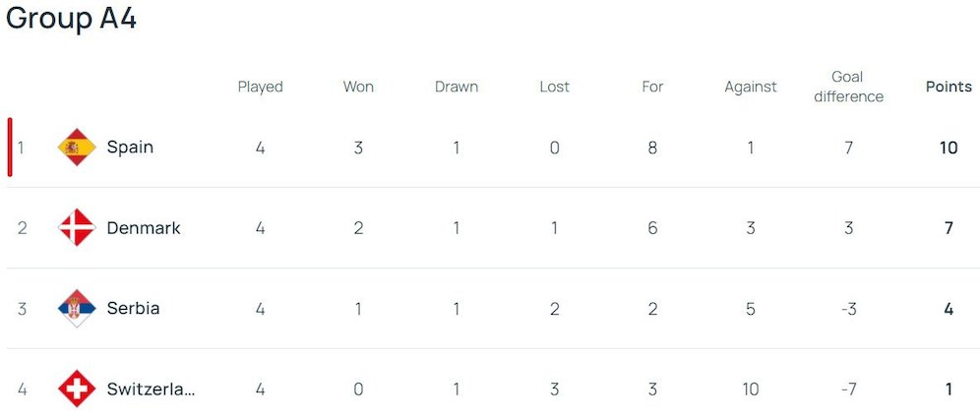980x420 pixels.
Task: Click the Spain flag icon
Action: [76, 148]
